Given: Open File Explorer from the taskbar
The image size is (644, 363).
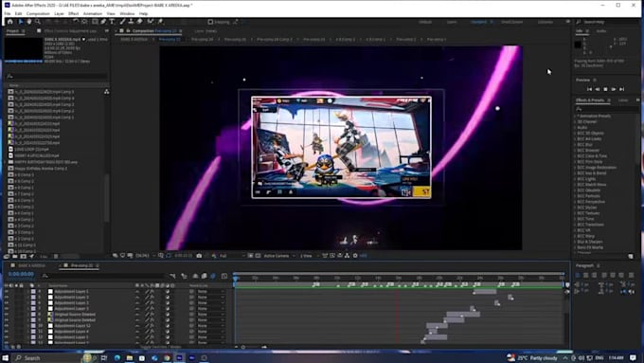Looking at the screenshot, I should [x=130, y=358].
